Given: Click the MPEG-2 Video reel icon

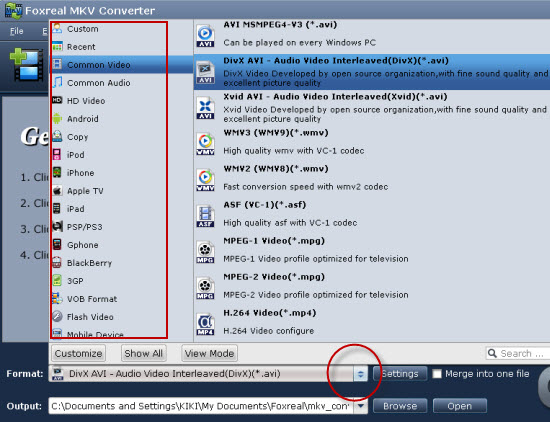Looking at the screenshot, I should pyautogui.click(x=205, y=288).
